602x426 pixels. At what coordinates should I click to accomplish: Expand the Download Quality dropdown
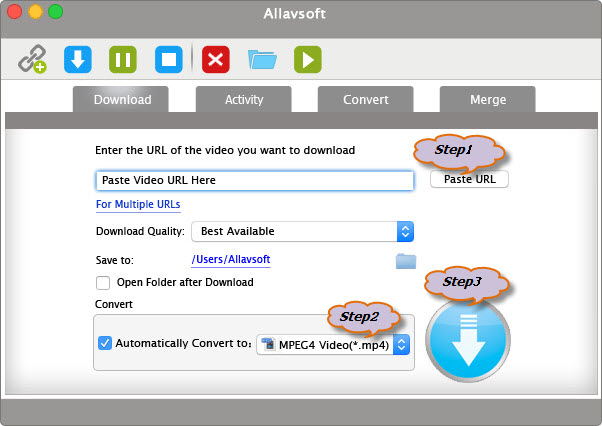[303, 231]
